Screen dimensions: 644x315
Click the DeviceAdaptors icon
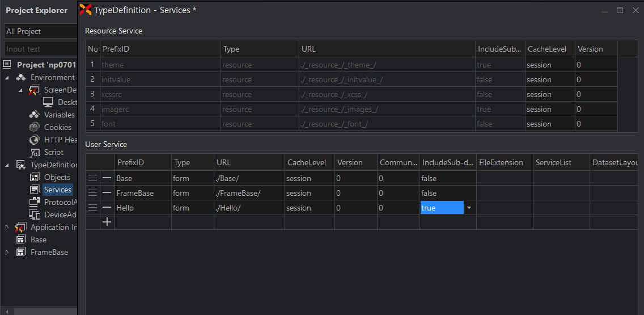pos(35,215)
